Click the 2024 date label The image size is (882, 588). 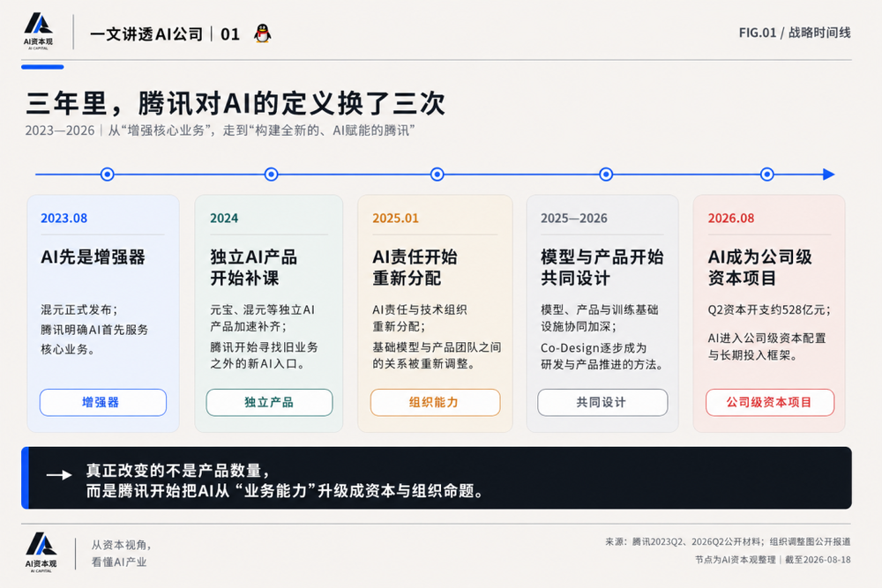pos(224,218)
